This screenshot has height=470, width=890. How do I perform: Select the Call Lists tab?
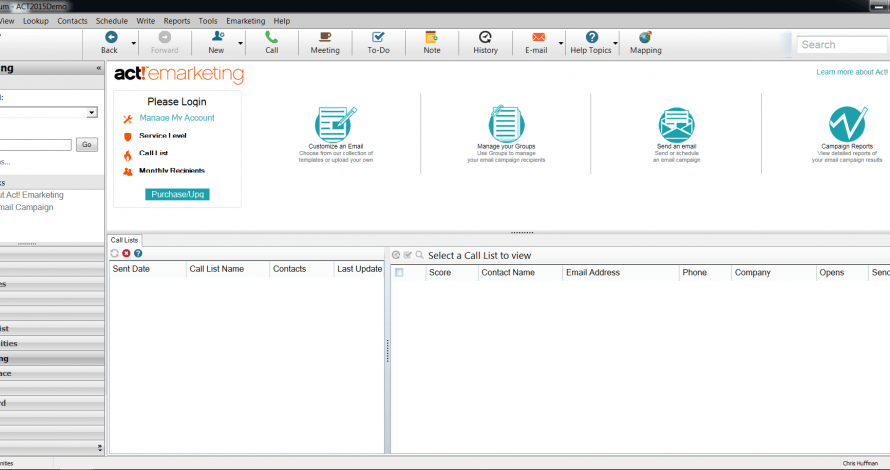pyautogui.click(x=124, y=240)
